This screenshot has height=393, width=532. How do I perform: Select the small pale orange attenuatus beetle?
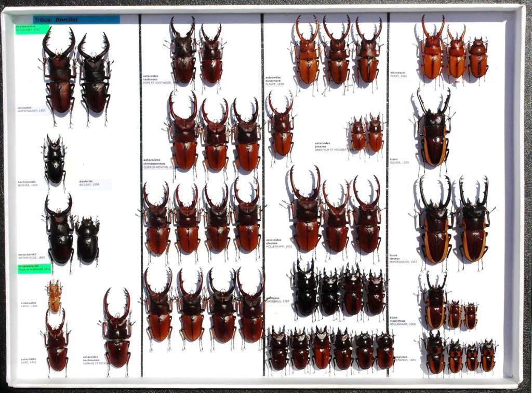[x=55, y=295]
